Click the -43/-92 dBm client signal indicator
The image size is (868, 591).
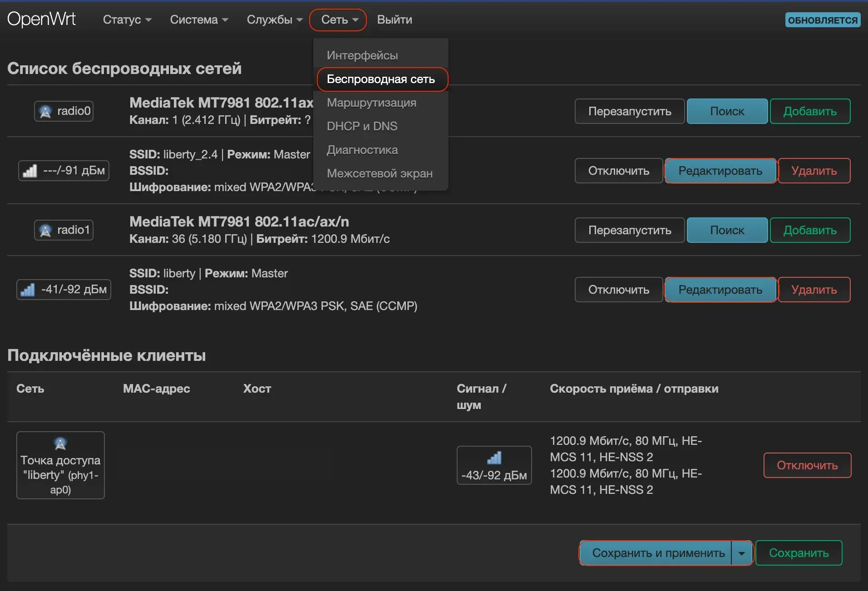click(x=494, y=465)
